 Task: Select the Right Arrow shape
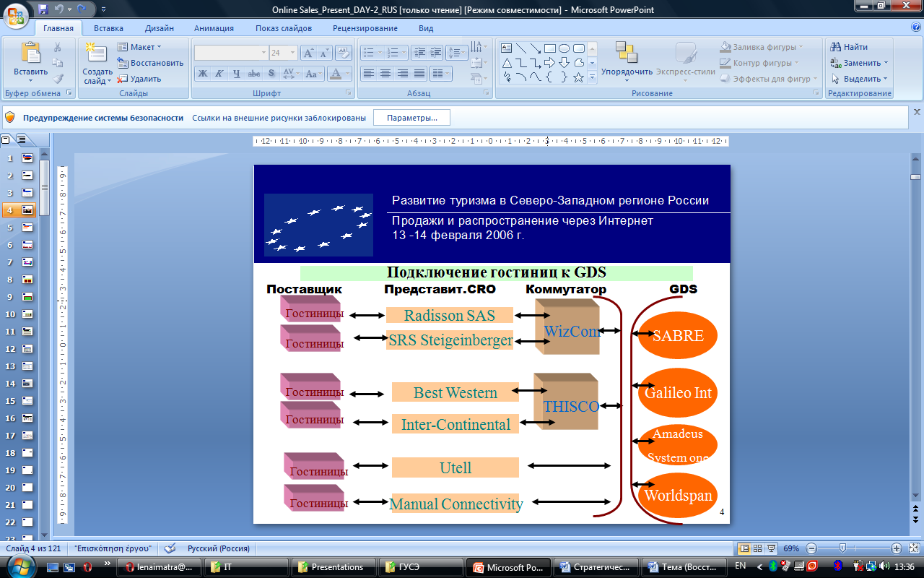[549, 63]
